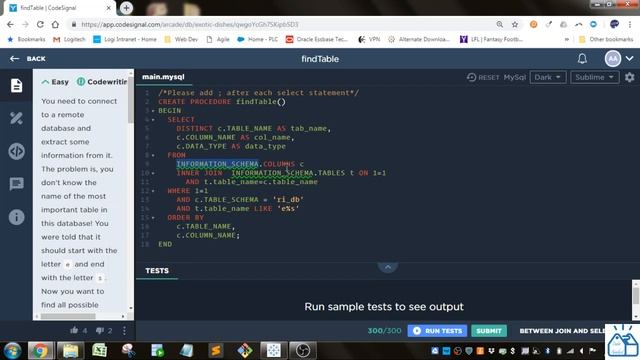The height and width of the screenshot is (360, 640).
Task: Click the thumbs down icon
Action: pyautogui.click(x=100, y=330)
